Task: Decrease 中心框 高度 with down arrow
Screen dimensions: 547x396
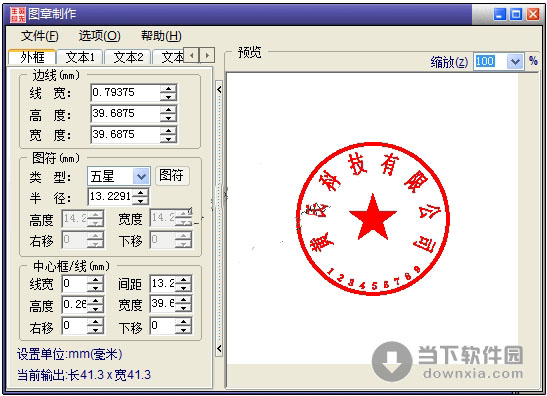Action: 95,309
